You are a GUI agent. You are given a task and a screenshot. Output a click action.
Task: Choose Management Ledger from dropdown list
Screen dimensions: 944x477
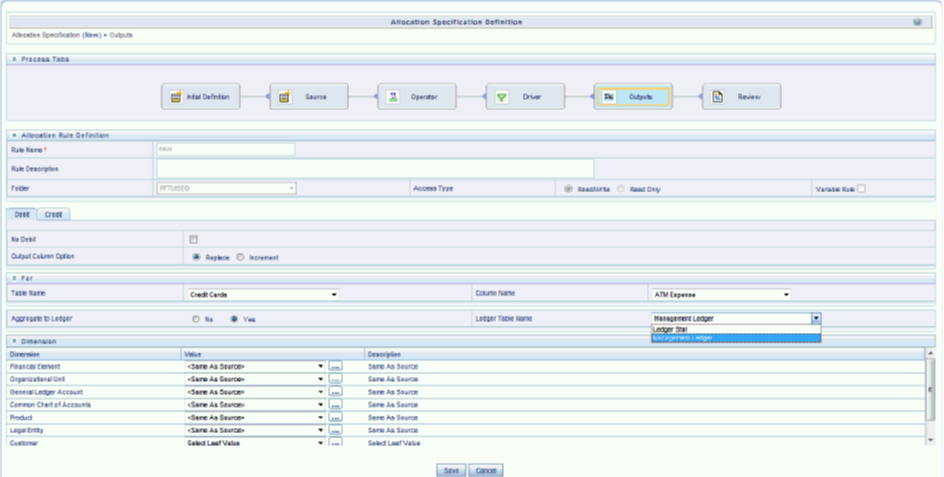click(736, 338)
